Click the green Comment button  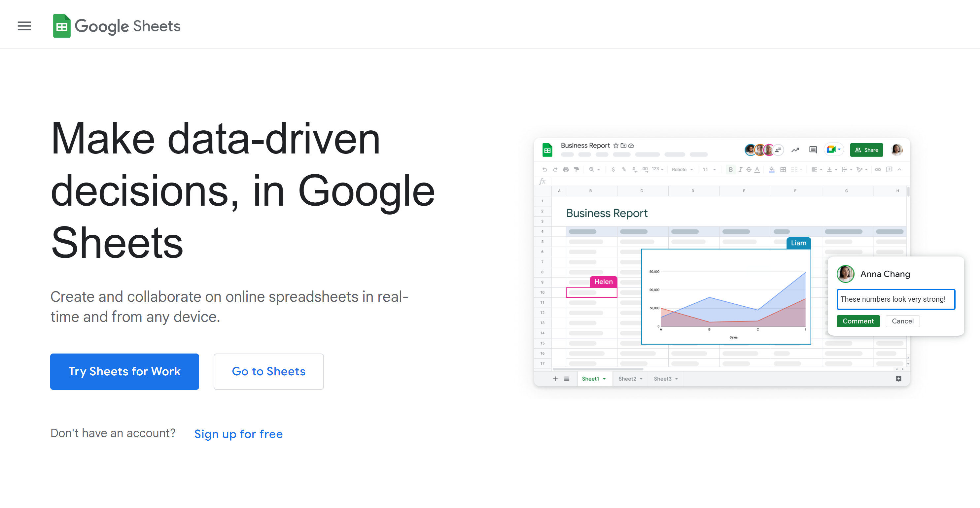858,321
